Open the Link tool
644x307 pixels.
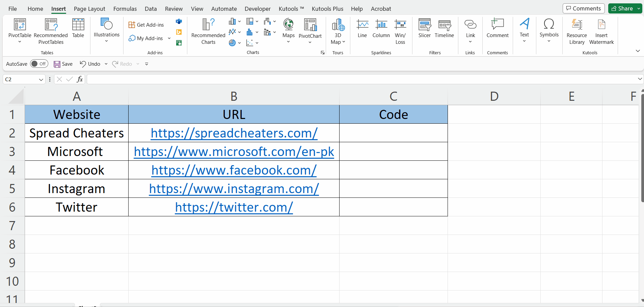(470, 31)
